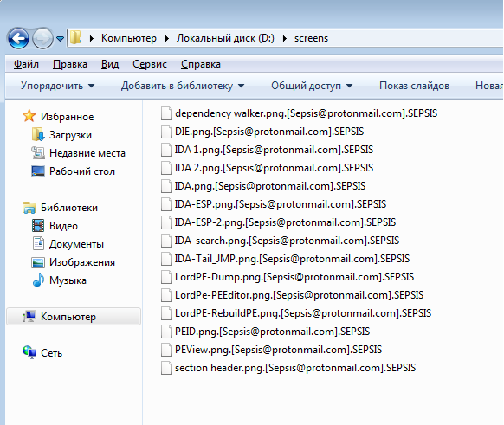Click the screens breadcrumb
This screenshot has width=504, height=425.
311,38
